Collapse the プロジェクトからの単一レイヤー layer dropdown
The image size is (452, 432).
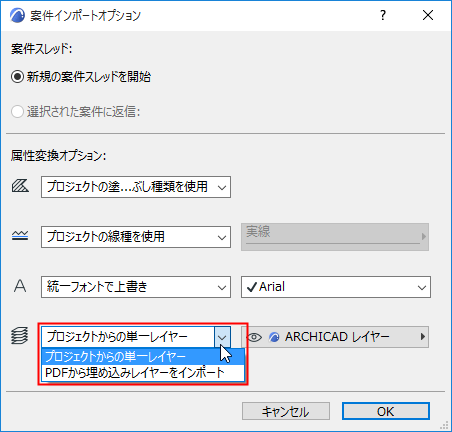222,337
